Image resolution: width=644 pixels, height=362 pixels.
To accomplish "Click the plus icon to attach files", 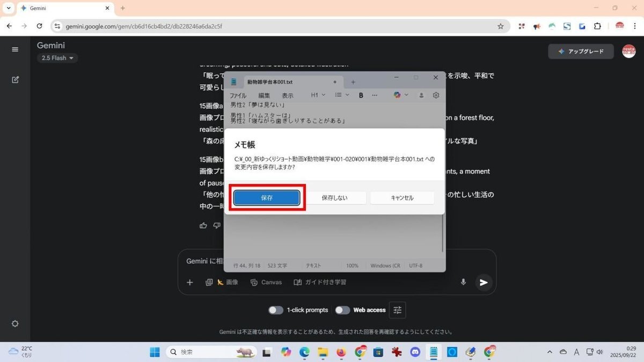I will (x=189, y=282).
